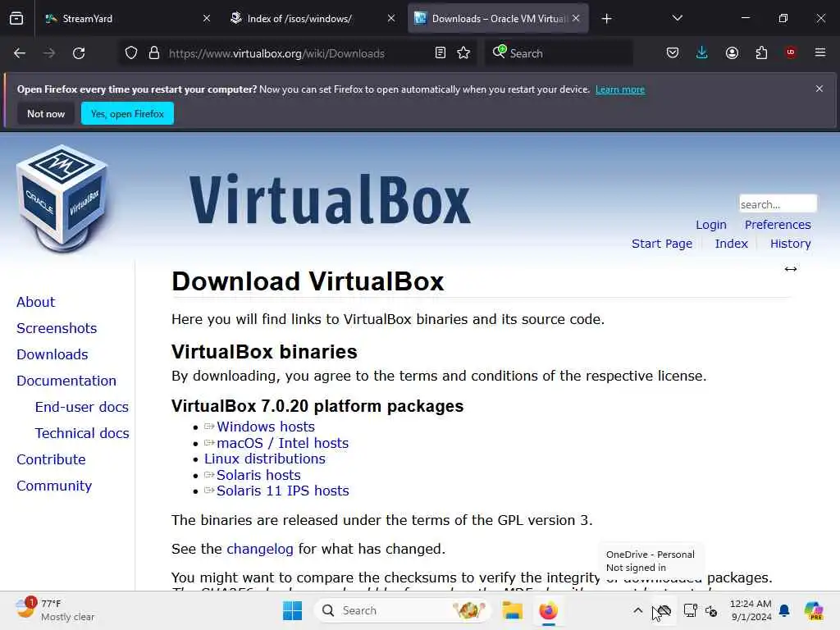Click the Windows taskbar Search box
Image resolution: width=840 pixels, height=630 pixels.
point(402,610)
